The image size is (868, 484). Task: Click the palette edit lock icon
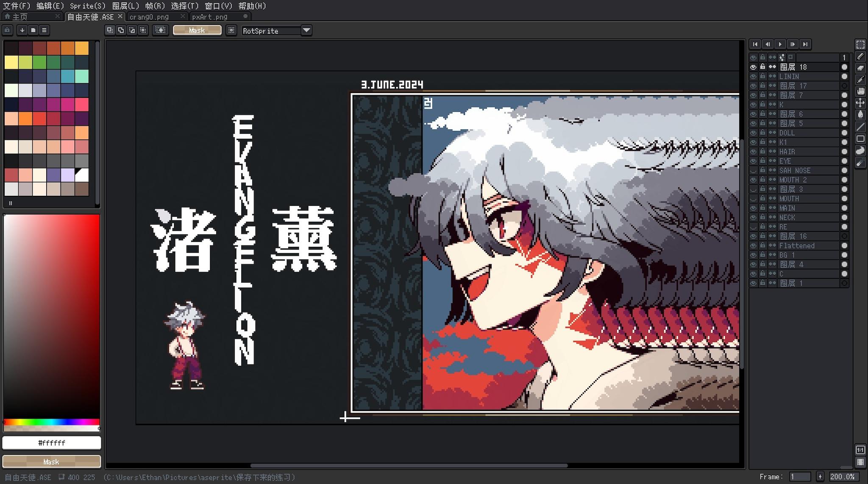click(7, 30)
